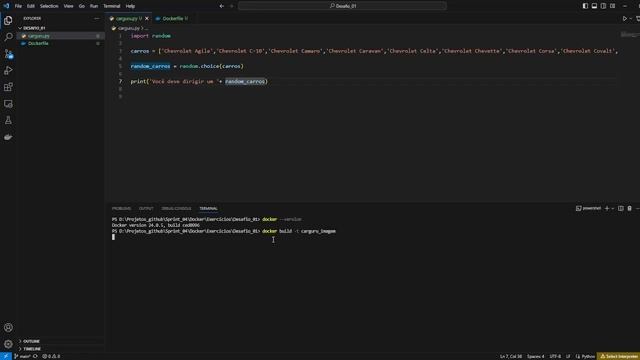
Task: Expand the TIMELINE section
Action: (x=32, y=349)
